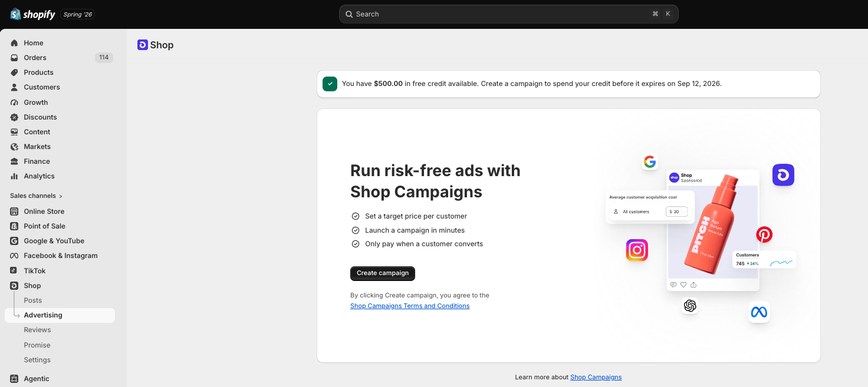Click the search magnifier icon

point(349,14)
